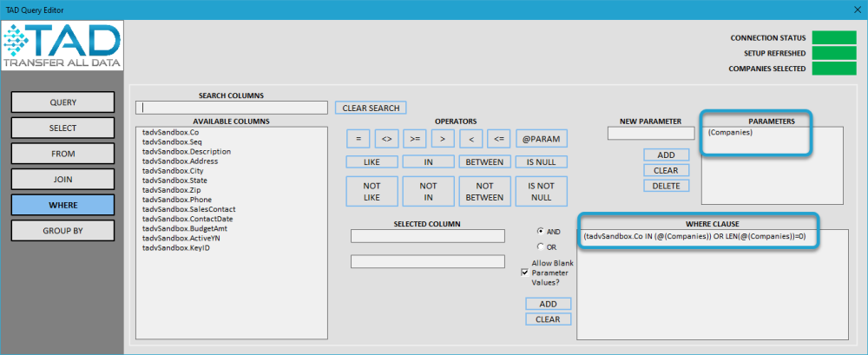The image size is (868, 355).
Task: Go to the FROM section
Action: point(63,154)
